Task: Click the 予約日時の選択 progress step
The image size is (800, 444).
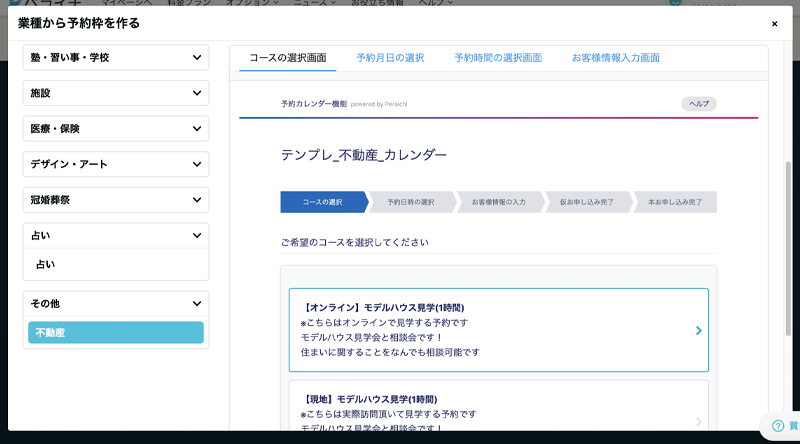Action: tap(411, 202)
